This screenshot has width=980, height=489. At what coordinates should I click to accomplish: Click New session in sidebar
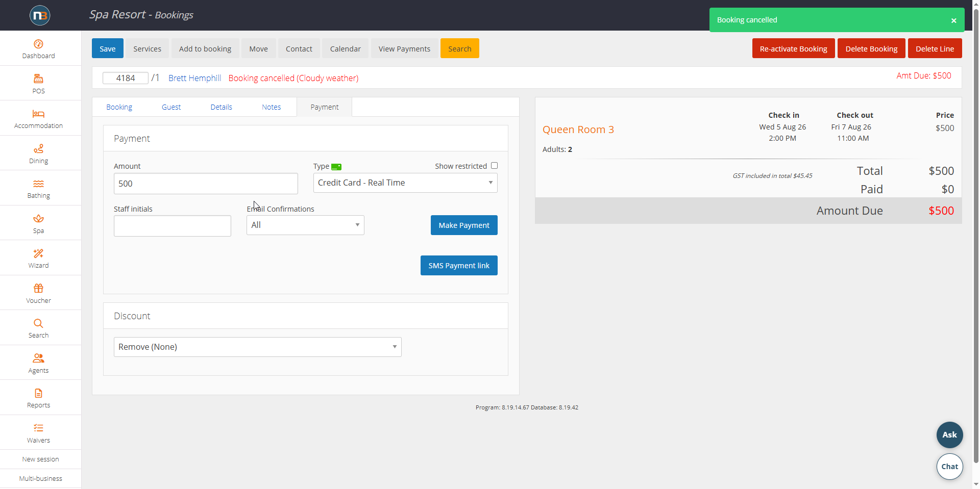[x=40, y=459]
